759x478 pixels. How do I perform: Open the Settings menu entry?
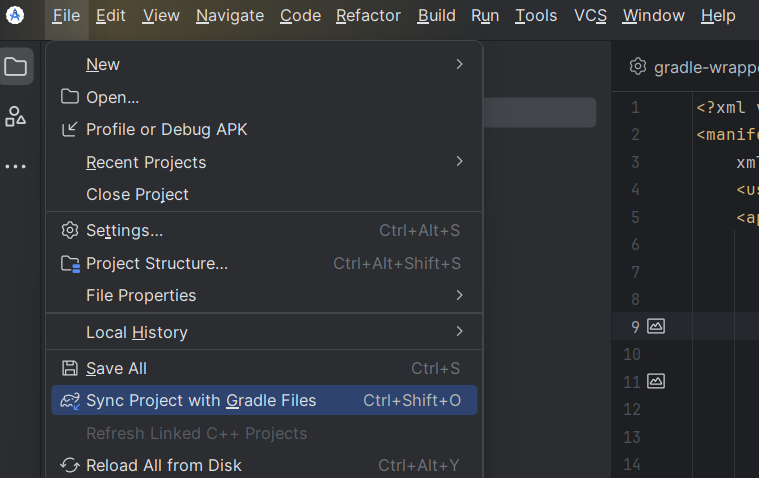coord(124,230)
